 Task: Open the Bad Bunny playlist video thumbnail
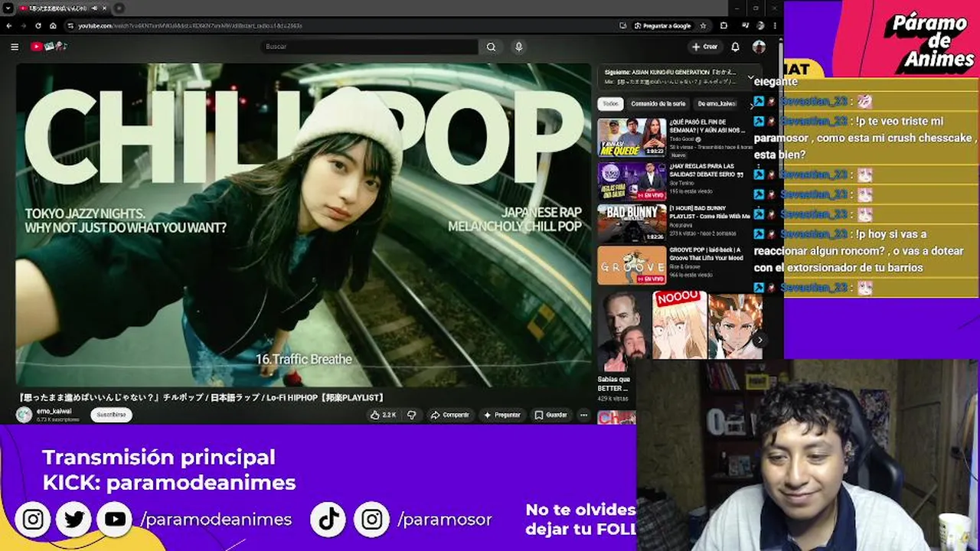(x=632, y=223)
